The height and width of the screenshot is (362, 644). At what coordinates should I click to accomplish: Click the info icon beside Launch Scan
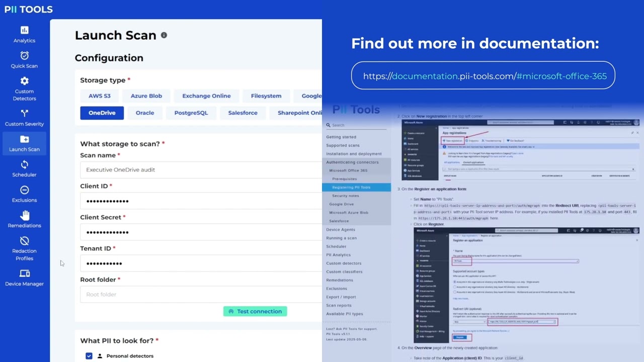[x=164, y=35]
